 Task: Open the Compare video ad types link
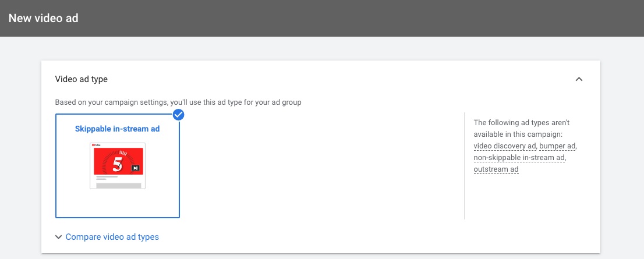click(112, 237)
